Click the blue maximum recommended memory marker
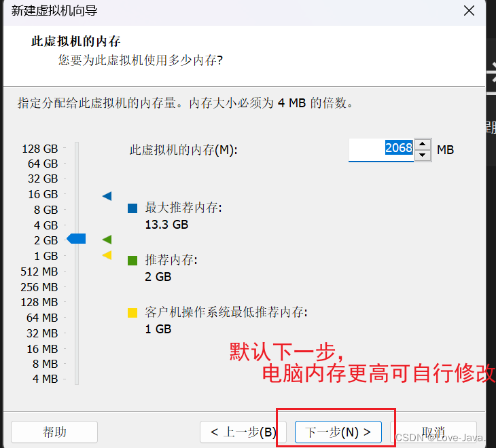Screen dimensions: 496x448 (x=107, y=196)
